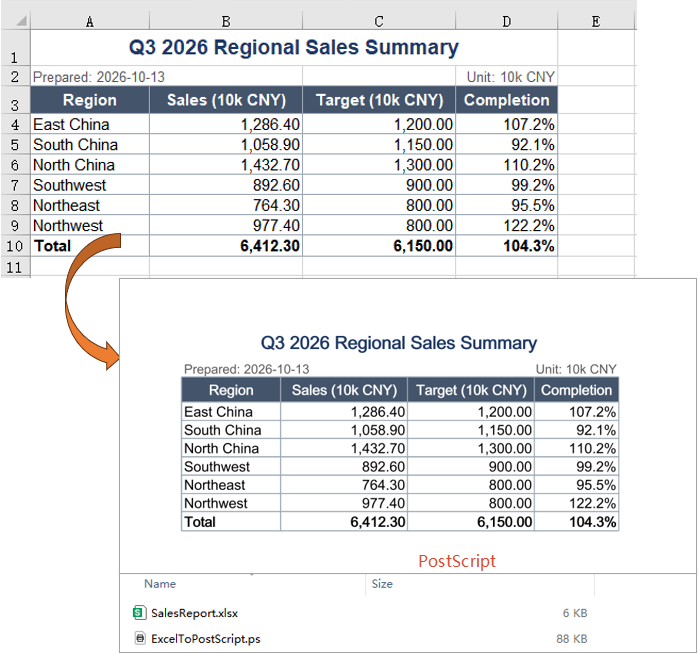Select spreadsheet cell Northeast

coord(90,205)
